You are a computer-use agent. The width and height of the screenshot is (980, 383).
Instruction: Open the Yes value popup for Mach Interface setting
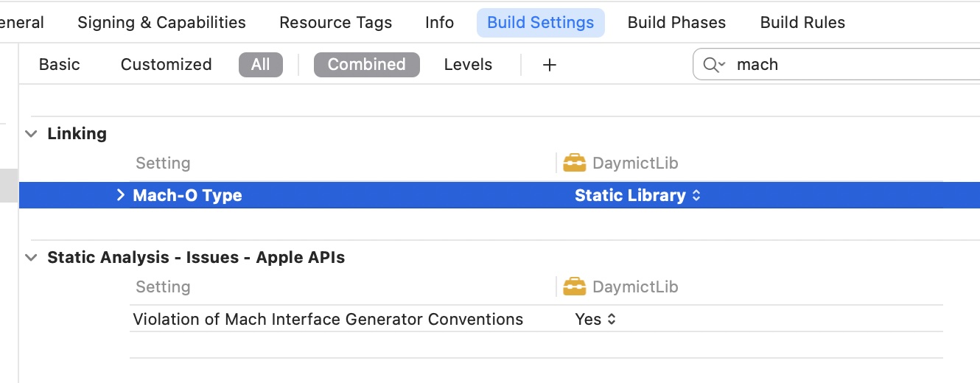click(595, 319)
